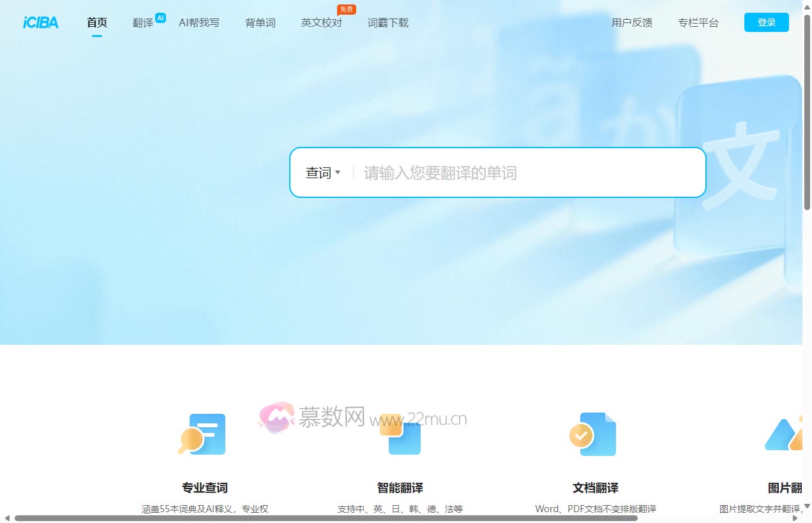Select 英文校对 in navigation

pos(322,23)
